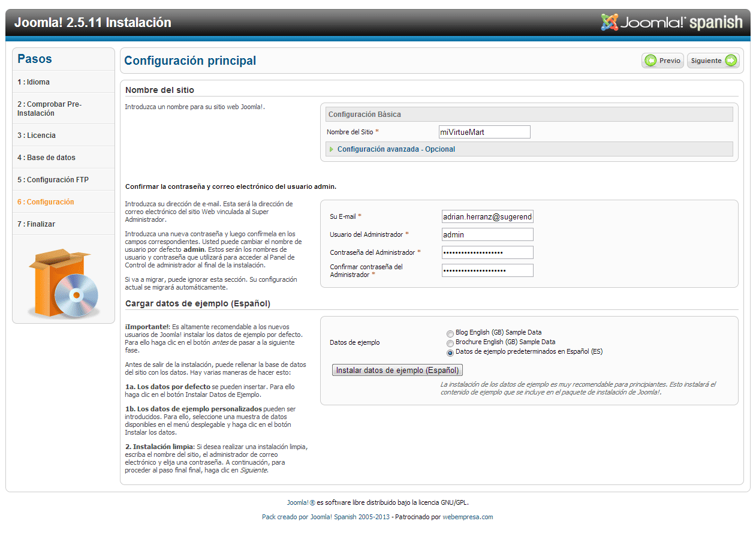The height and width of the screenshot is (539, 756).
Task: Click the Joomla! spanish logo
Action: coord(671,23)
